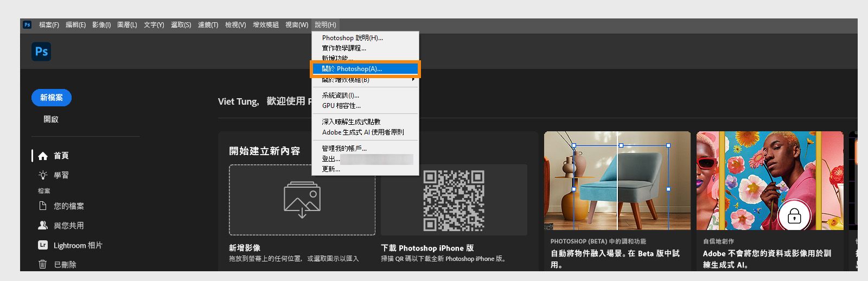Choose 實作教學課程... menu entry

click(365, 48)
